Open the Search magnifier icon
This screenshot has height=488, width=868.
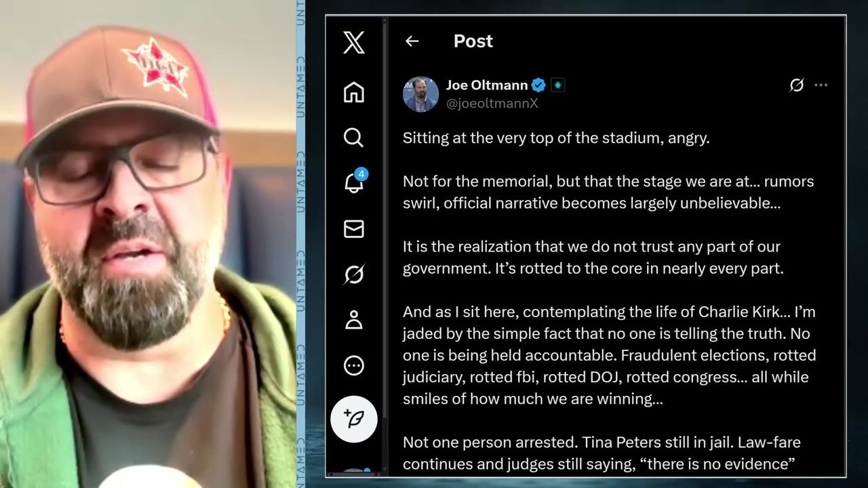tap(353, 138)
